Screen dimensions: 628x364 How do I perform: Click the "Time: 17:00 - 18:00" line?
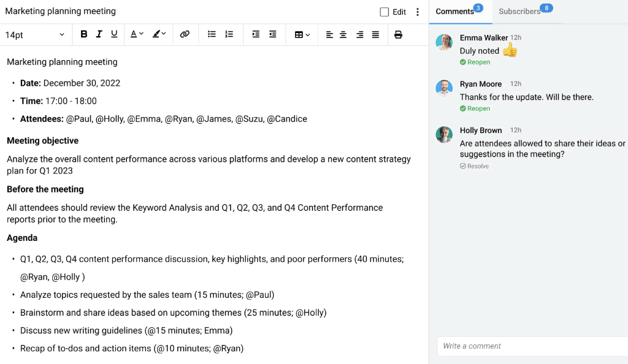(58, 101)
